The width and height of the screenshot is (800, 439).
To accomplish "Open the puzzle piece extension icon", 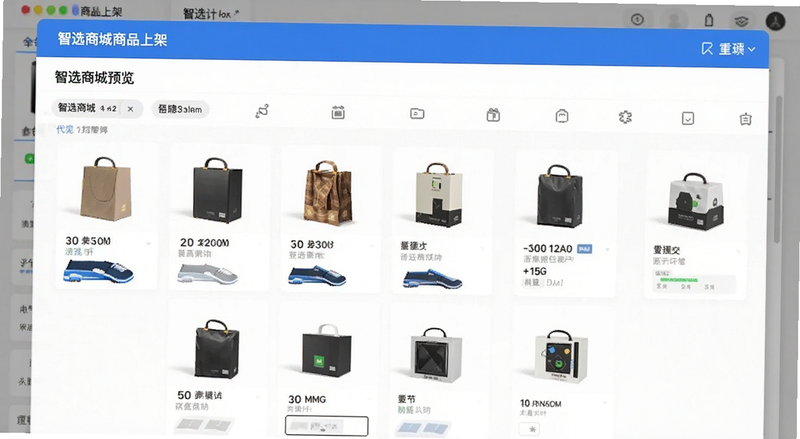I will [x=625, y=117].
